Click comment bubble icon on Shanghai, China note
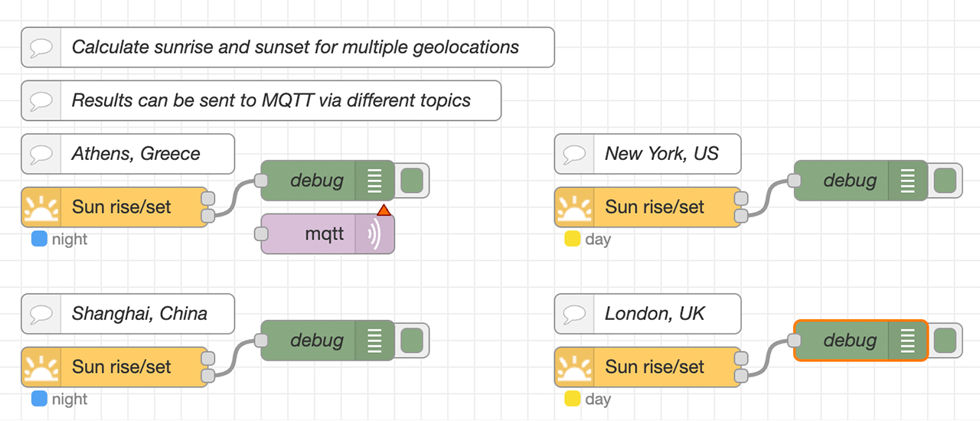Viewport: 980px width, 421px height. point(41,314)
